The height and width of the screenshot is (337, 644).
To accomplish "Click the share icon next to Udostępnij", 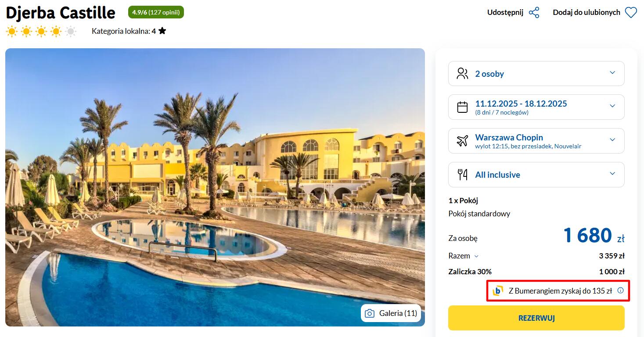I will [534, 12].
